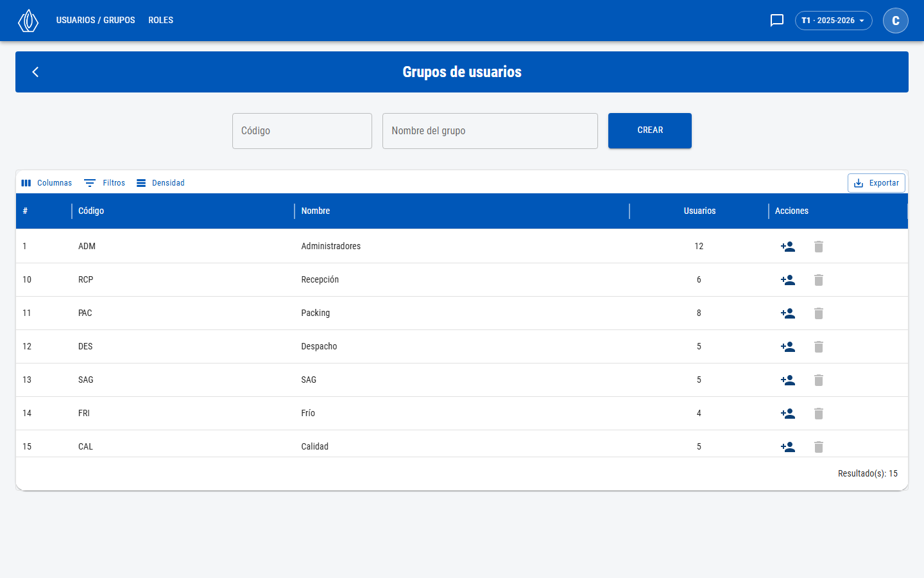Select the FRI code cell
The image size is (924, 578).
coord(183,413)
